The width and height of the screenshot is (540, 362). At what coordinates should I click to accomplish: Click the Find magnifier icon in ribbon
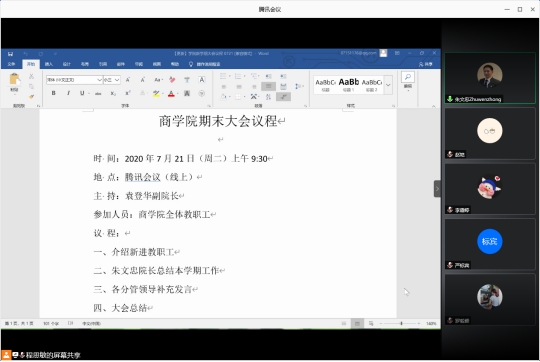tap(408, 77)
